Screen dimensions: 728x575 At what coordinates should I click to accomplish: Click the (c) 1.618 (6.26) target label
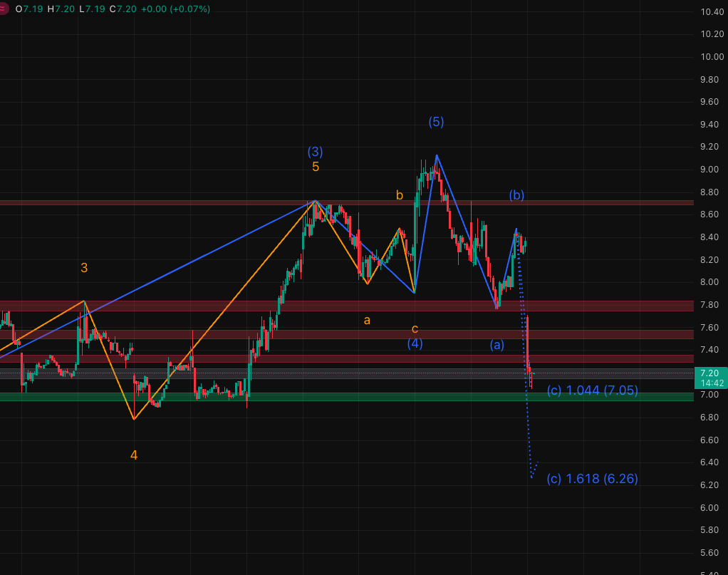[x=593, y=478]
